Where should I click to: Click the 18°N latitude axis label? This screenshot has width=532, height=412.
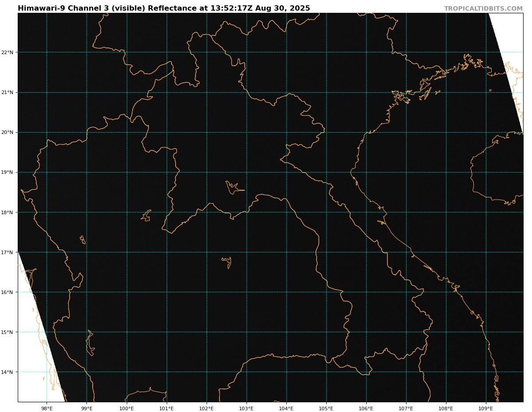pyautogui.click(x=7, y=212)
